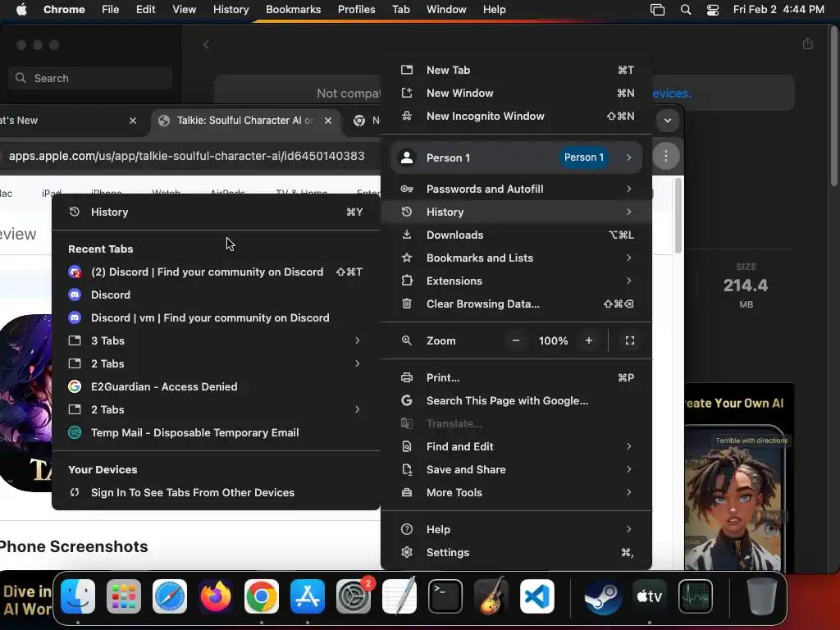Expand More Tools submenu
Image resolution: width=840 pixels, height=630 pixels.
click(517, 493)
